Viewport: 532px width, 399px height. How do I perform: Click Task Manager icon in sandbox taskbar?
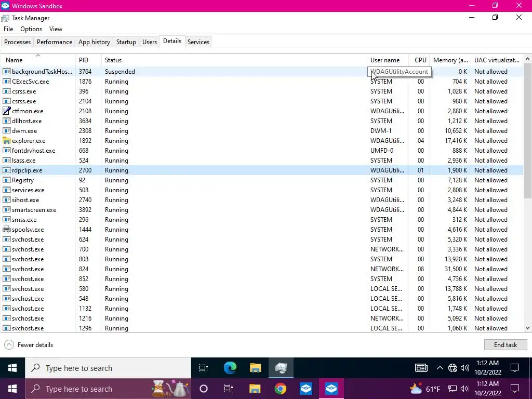coord(281,368)
